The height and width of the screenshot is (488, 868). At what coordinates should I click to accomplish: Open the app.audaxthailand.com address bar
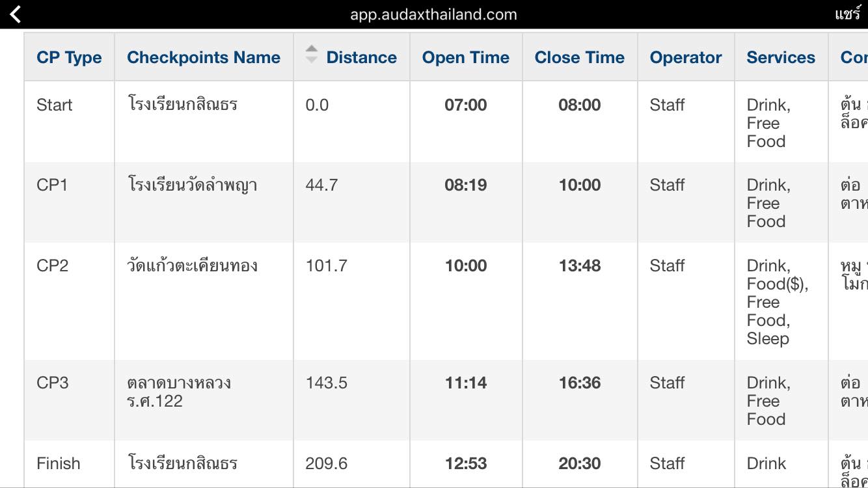433,14
